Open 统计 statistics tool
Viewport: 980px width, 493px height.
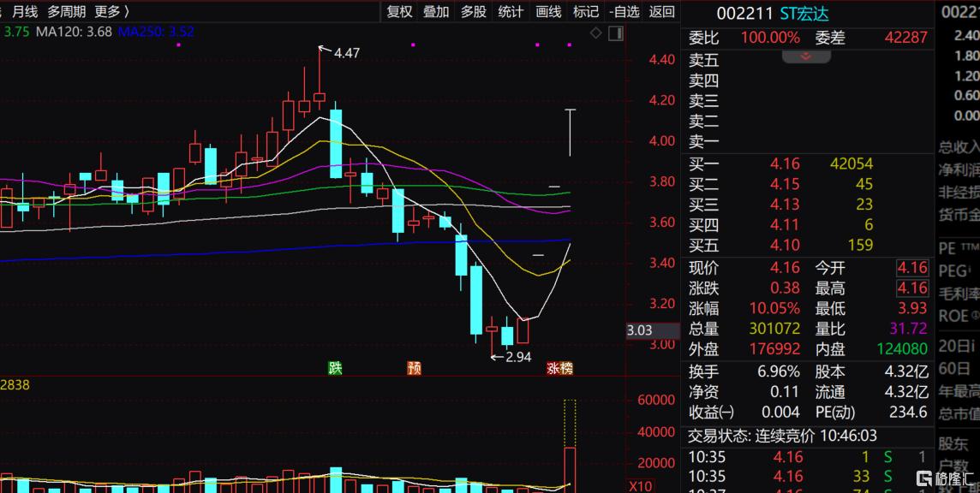pos(511,11)
